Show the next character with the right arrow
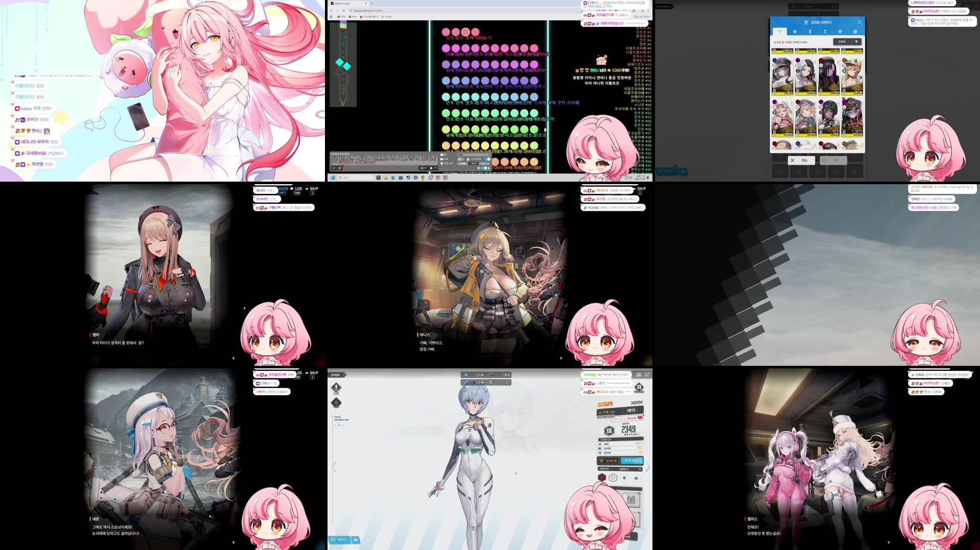Image resolution: width=980 pixels, height=550 pixels. coord(648,467)
